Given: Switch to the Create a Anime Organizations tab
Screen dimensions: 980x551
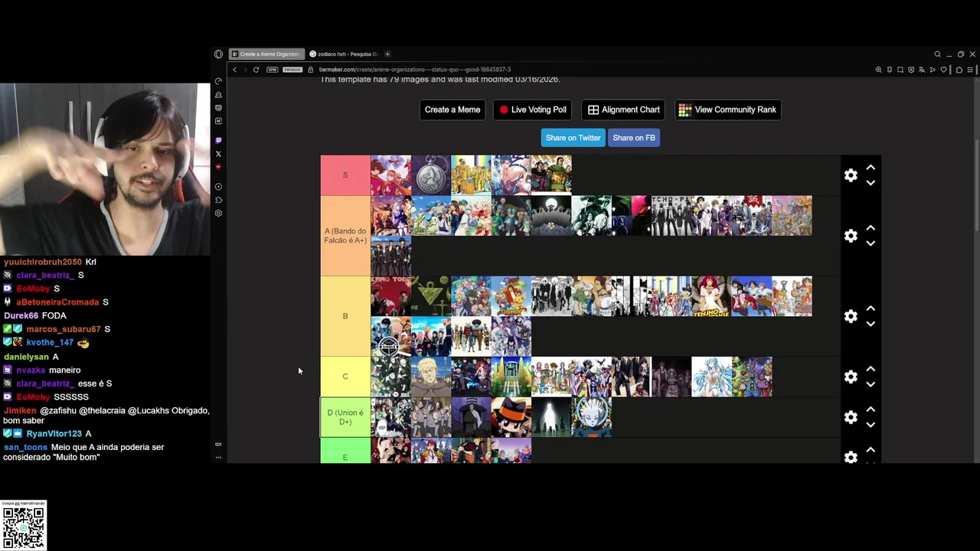Looking at the screenshot, I should tap(266, 54).
